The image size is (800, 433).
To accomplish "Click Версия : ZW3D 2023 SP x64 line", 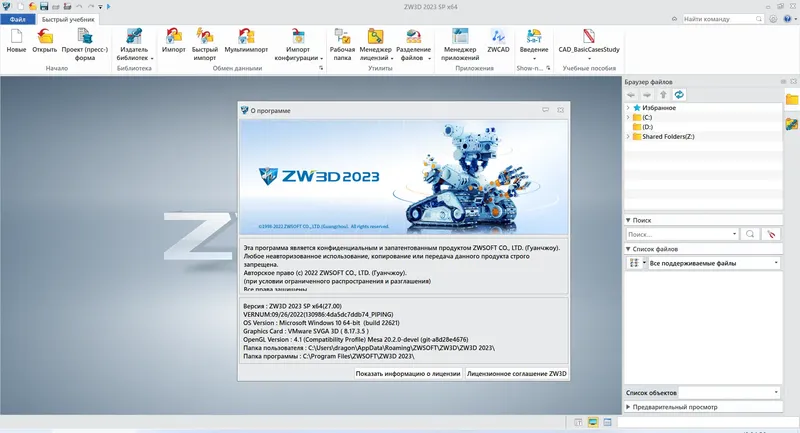I will (x=292, y=307).
